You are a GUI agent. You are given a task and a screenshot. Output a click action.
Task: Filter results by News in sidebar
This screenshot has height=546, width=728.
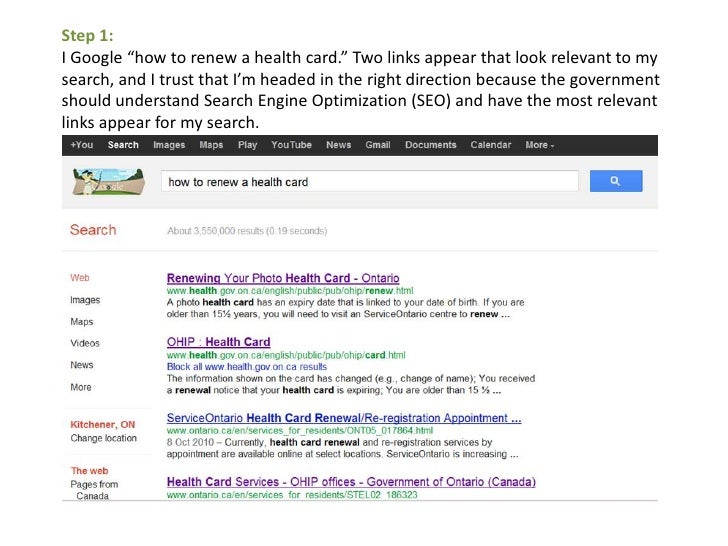click(82, 365)
